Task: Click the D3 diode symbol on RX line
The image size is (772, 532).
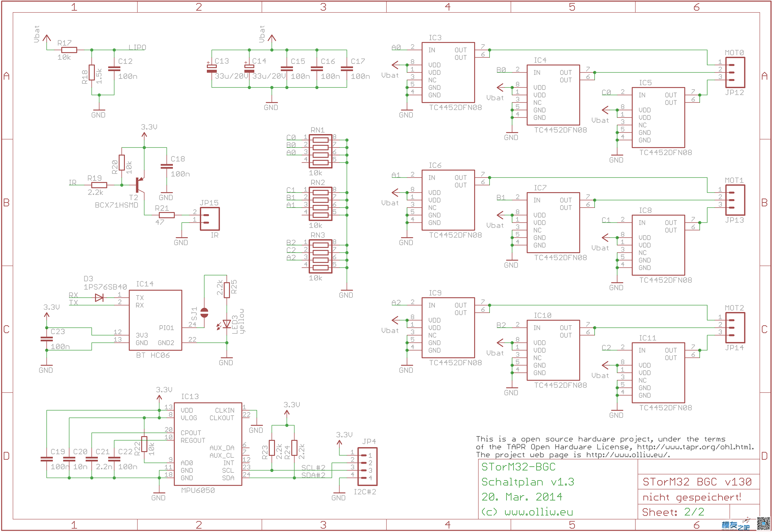Action: pos(99,298)
